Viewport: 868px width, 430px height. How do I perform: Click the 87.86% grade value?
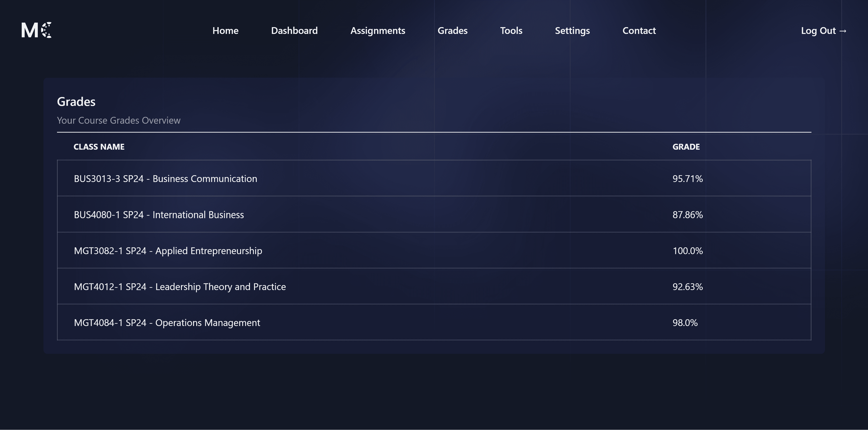687,215
